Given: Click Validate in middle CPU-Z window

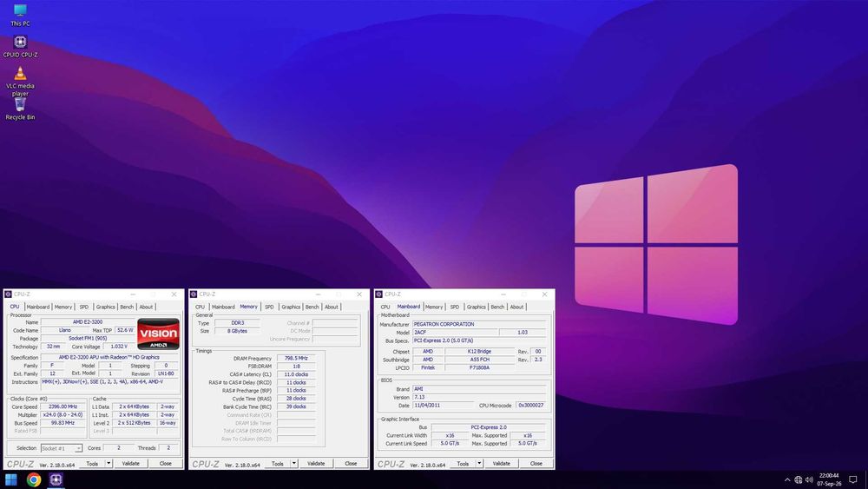Looking at the screenshot, I should pyautogui.click(x=316, y=464).
